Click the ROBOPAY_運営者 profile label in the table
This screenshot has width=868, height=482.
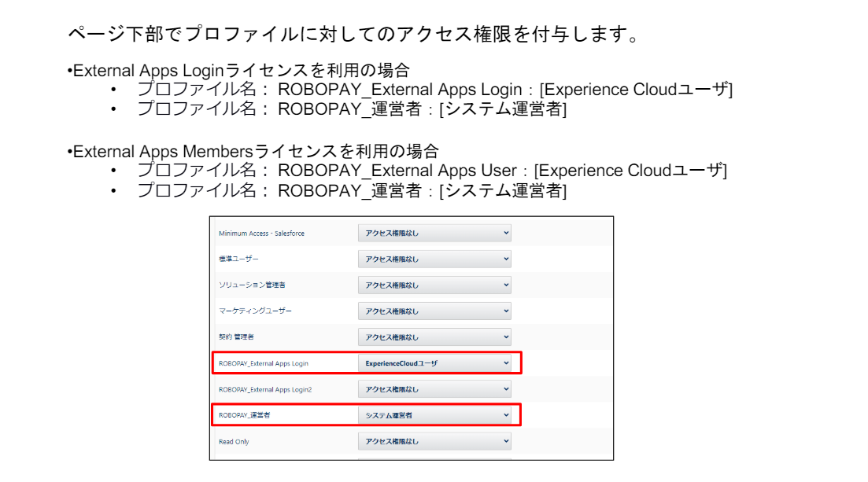244,415
